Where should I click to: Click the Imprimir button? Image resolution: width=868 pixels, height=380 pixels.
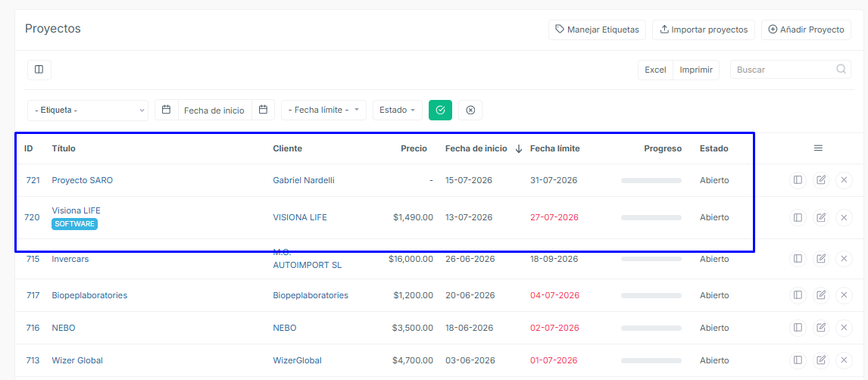point(696,70)
